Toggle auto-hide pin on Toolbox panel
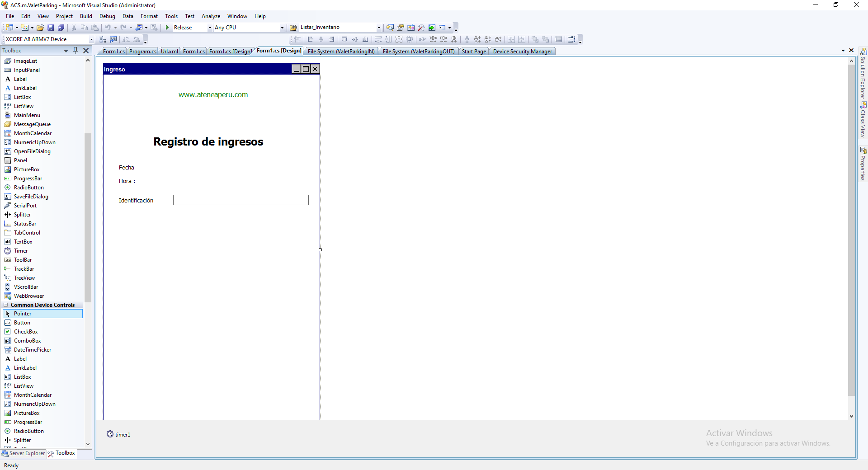 [x=75, y=50]
